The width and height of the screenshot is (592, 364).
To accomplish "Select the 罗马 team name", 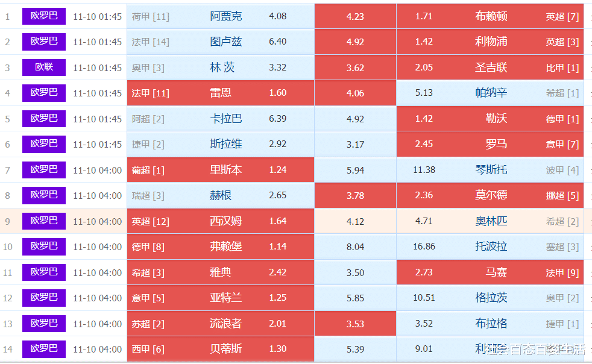I will pyautogui.click(x=496, y=144).
